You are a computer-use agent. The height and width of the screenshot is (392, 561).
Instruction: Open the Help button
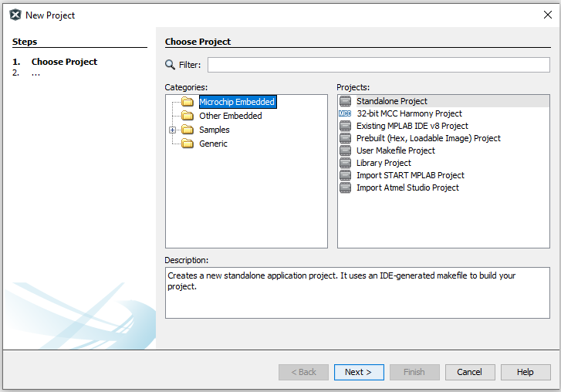(x=526, y=373)
